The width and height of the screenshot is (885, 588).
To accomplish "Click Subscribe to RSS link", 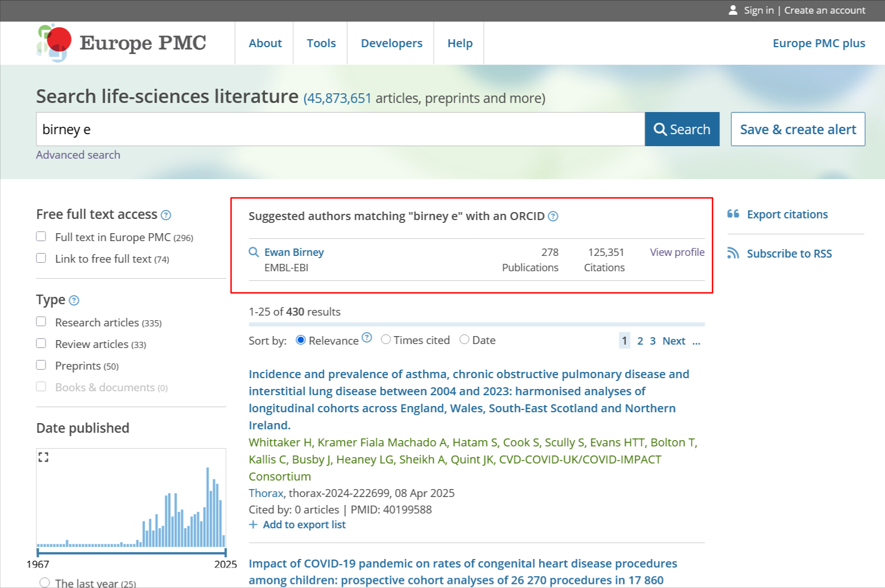I will pos(789,254).
